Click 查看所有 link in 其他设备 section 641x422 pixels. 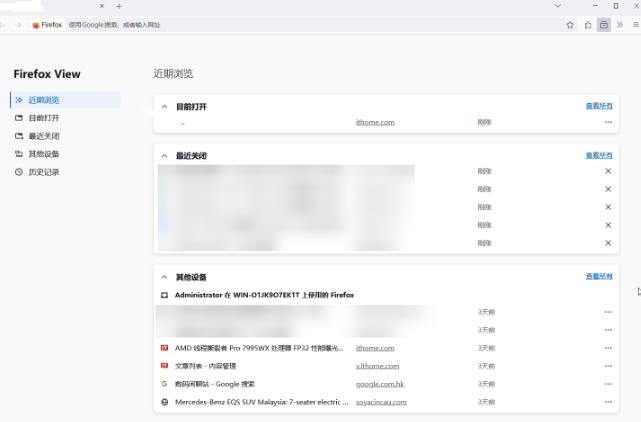point(599,276)
